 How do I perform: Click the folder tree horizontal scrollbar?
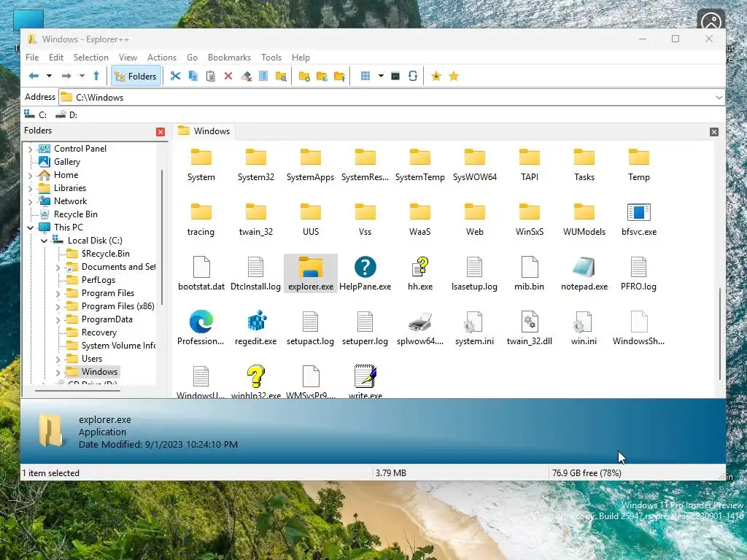77,391
